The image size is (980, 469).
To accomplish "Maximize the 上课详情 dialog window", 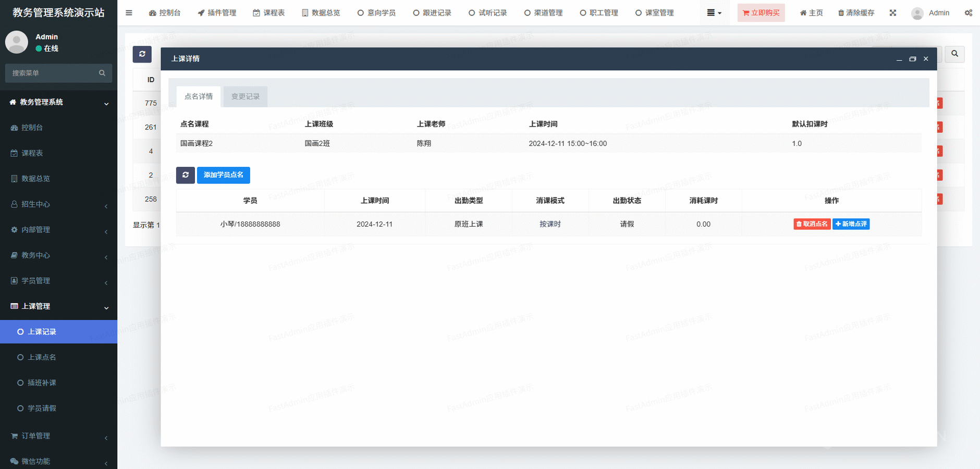I will tap(912, 59).
